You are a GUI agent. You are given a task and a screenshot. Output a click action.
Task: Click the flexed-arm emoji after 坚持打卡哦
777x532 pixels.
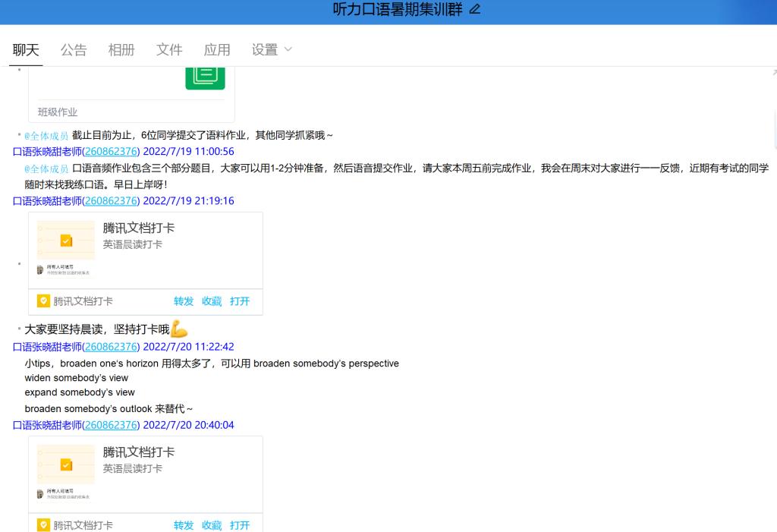click(179, 329)
